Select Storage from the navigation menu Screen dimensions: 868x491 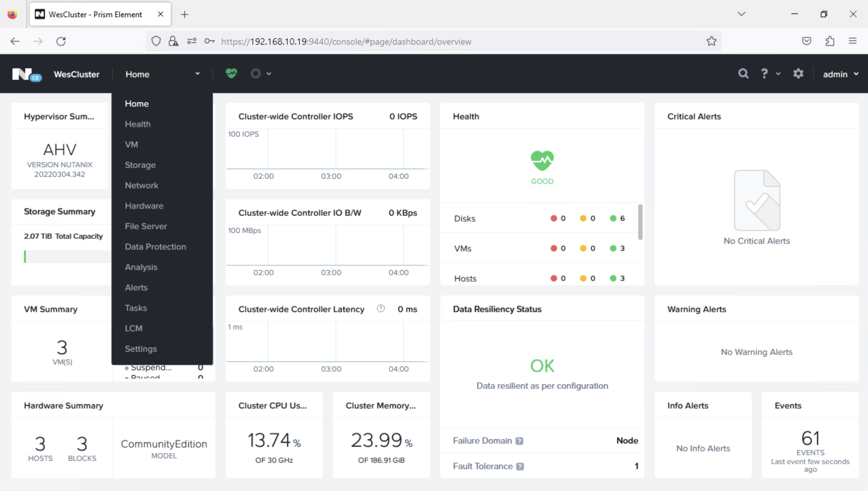tap(140, 165)
